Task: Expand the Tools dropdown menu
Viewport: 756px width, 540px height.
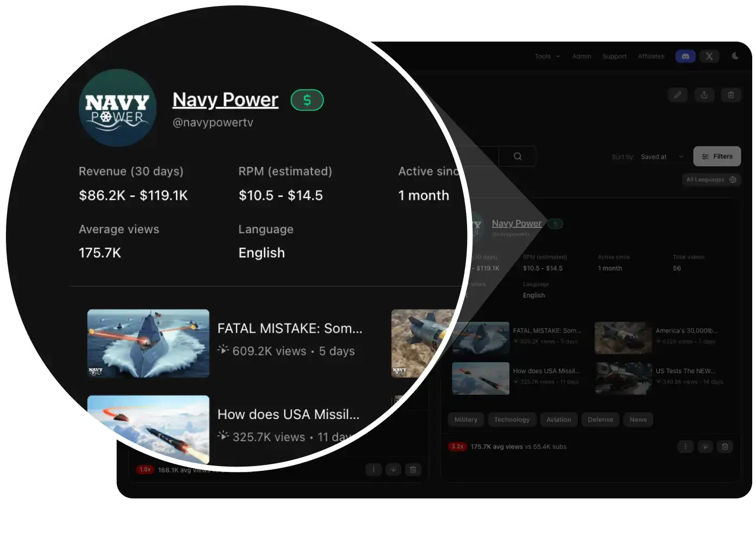Action: (547, 56)
